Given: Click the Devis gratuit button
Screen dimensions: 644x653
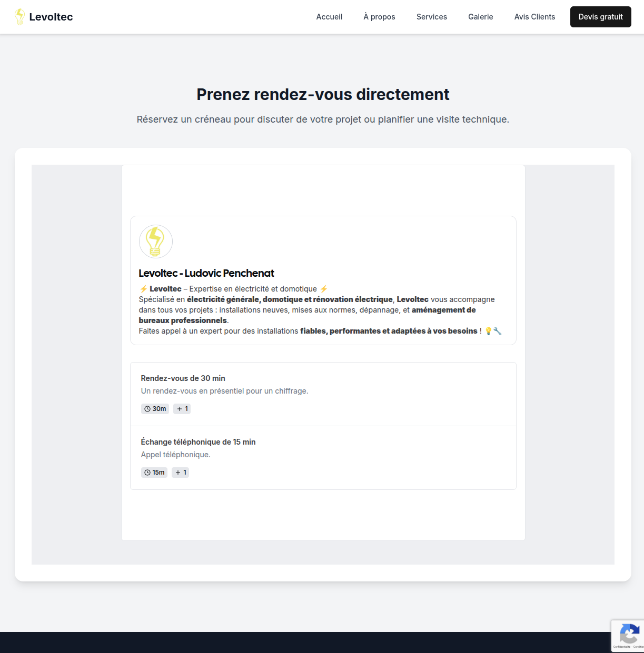Looking at the screenshot, I should pyautogui.click(x=600, y=16).
